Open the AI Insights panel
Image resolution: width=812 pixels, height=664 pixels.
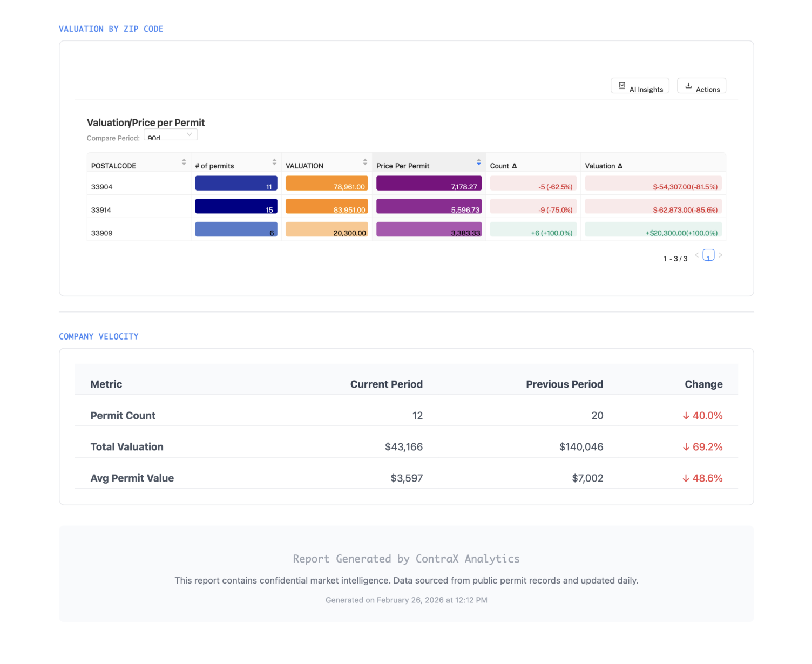click(640, 86)
